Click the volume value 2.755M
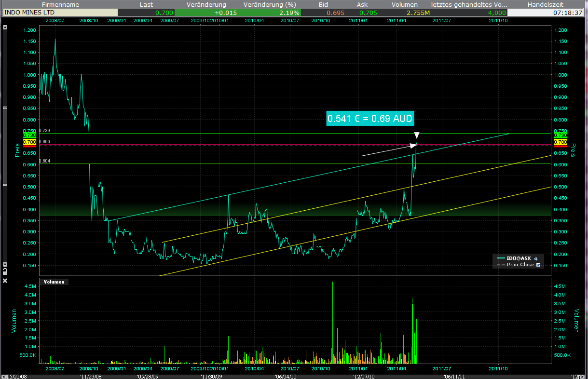The width and height of the screenshot is (588, 379). coord(418,13)
